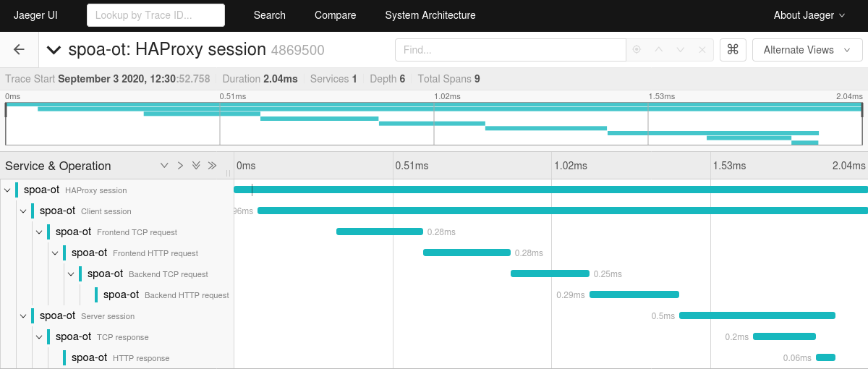Click the Backend HTTP request timeline bar
The height and width of the screenshot is (369, 868).
634,294
